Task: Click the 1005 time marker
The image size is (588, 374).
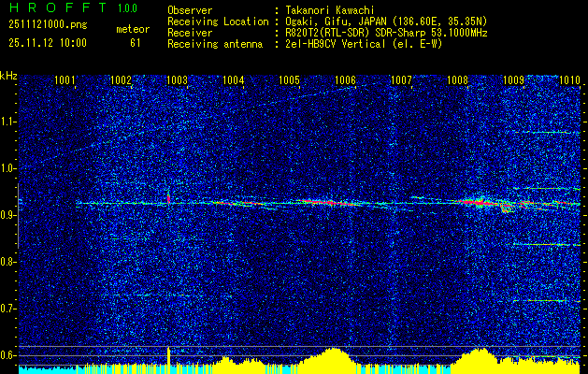Action: click(289, 79)
